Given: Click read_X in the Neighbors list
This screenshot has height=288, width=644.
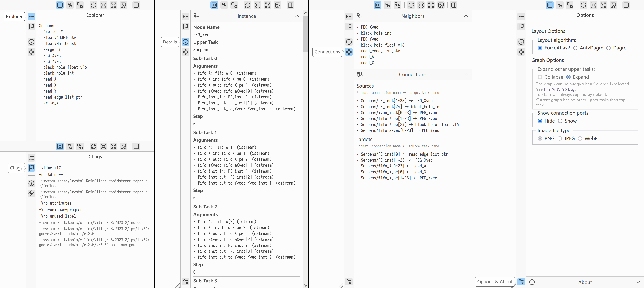Looking at the screenshot, I should coord(367,63).
